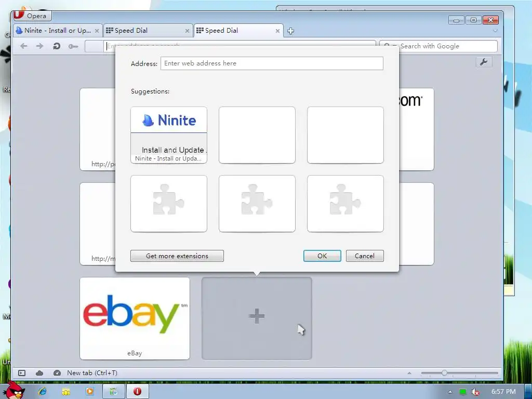Adjust the zoom slider handle

(444, 373)
